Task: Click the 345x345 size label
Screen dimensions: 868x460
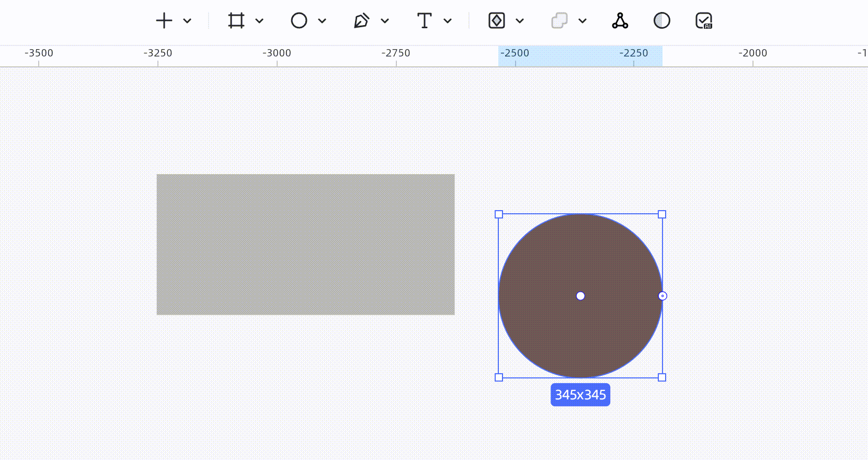Action: [580, 395]
